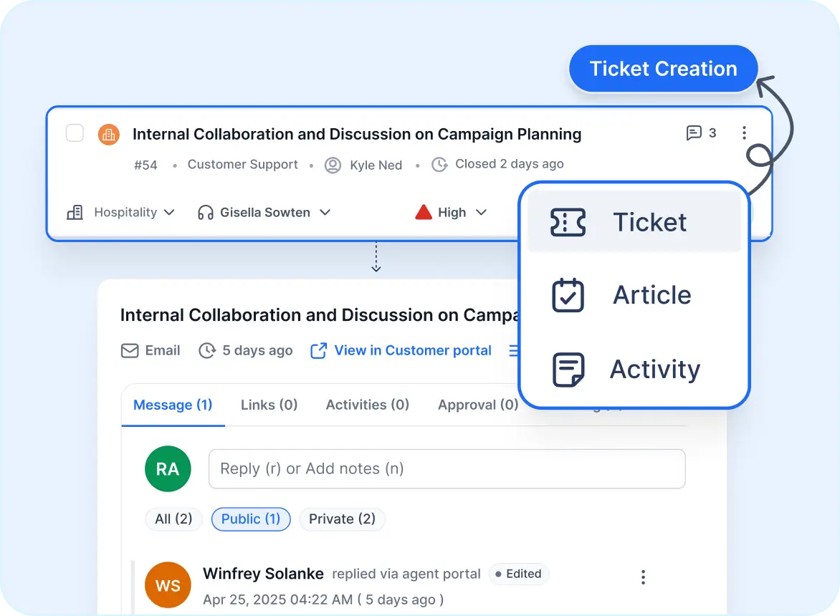Click the Activity icon in the creation menu
Viewport: 840px width, 616px height.
(568, 370)
